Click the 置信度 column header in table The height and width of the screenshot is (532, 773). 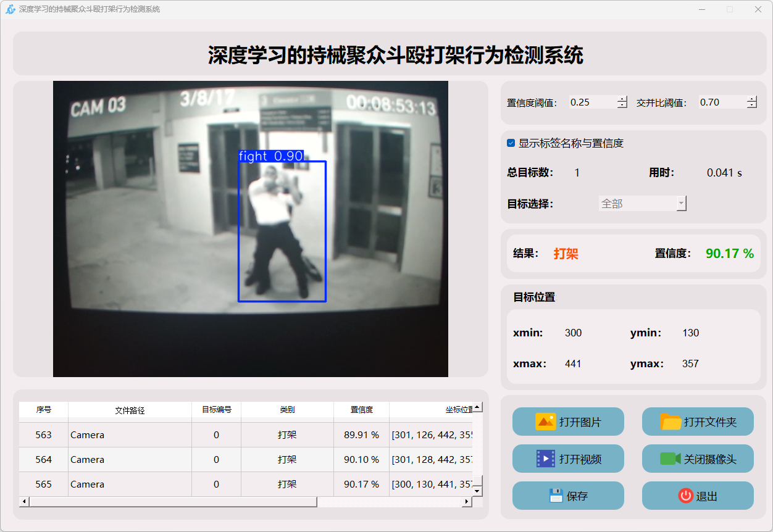[361, 410]
